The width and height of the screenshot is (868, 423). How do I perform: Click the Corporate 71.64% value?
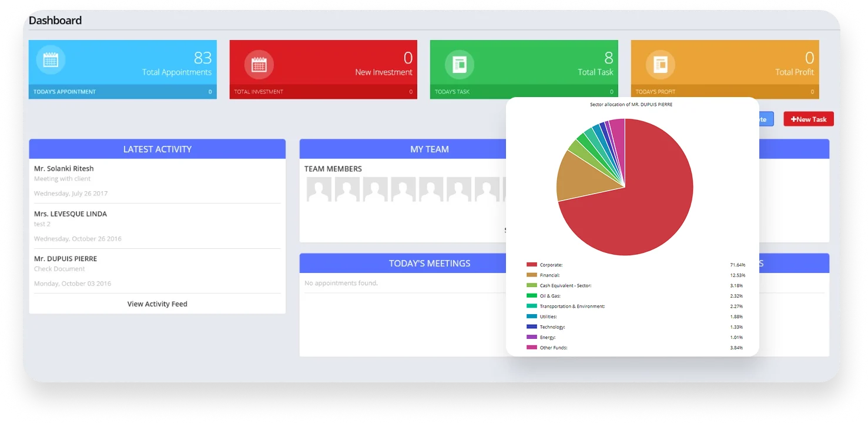pos(737,265)
